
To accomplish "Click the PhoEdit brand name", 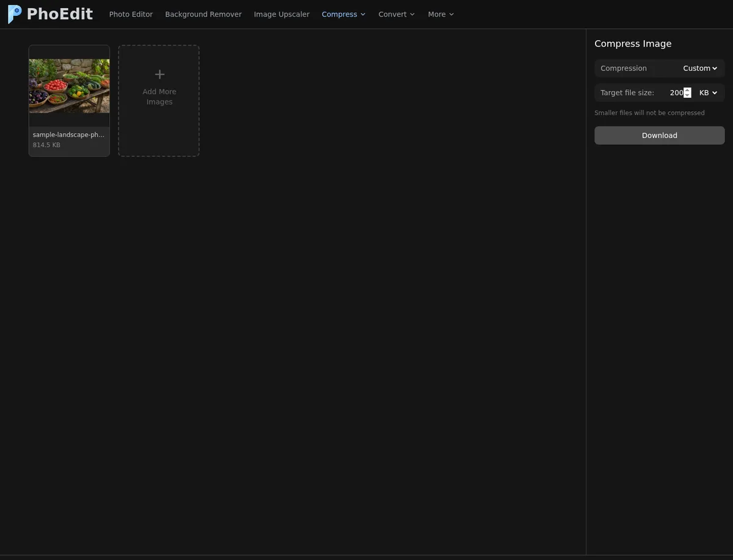I will [60, 14].
